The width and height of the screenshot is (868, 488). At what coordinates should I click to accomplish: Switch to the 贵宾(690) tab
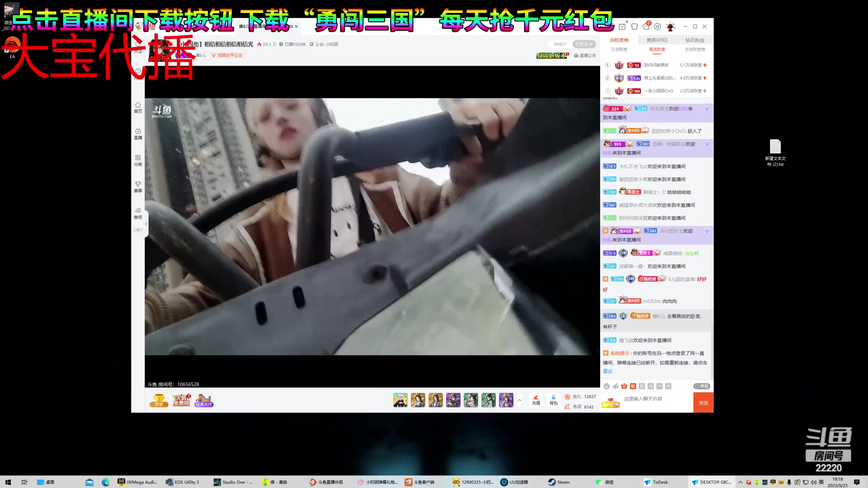coord(657,40)
